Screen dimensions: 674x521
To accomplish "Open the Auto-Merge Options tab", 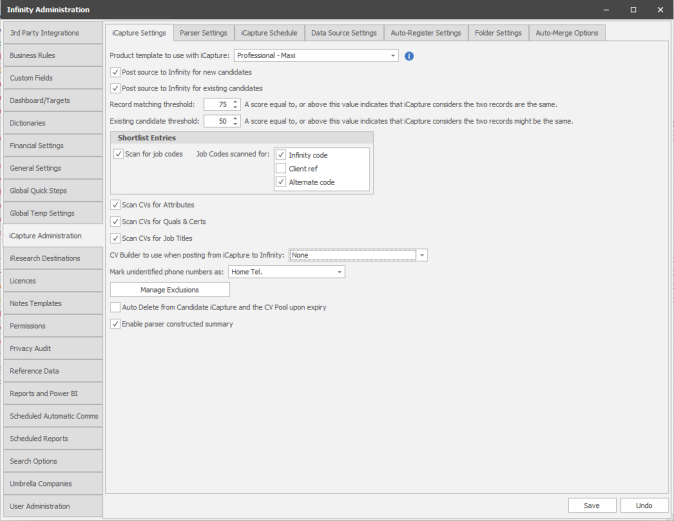I will (567, 33).
